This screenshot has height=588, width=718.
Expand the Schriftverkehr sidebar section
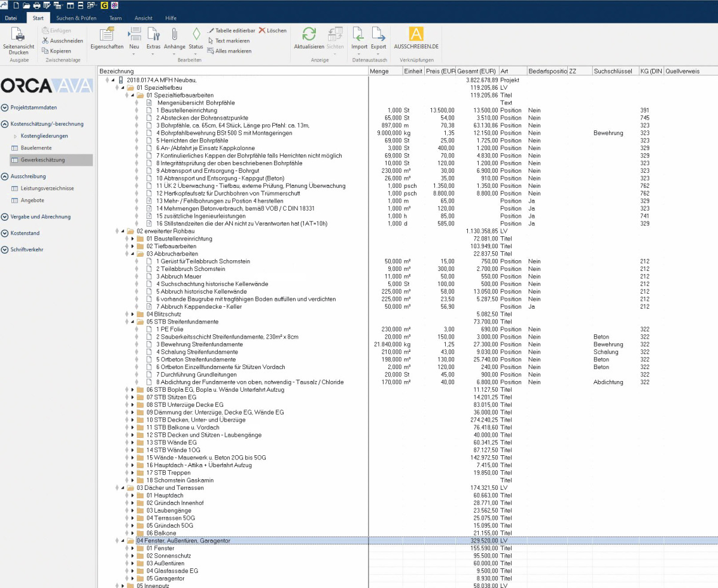[x=5, y=249]
